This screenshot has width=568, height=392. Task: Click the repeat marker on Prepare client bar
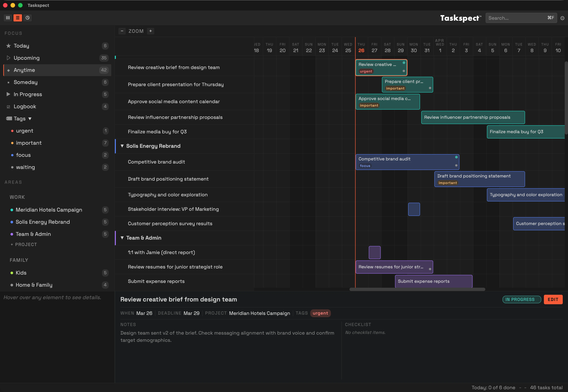coord(430,88)
